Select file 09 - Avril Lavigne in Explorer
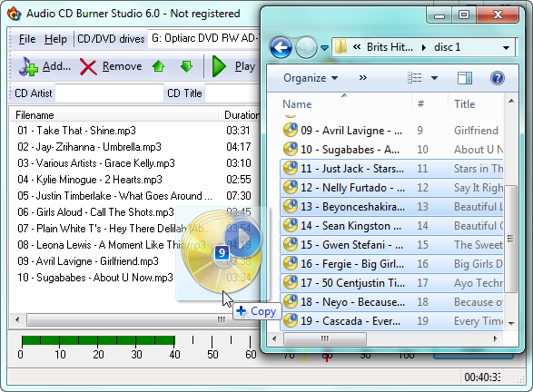 coord(343,131)
